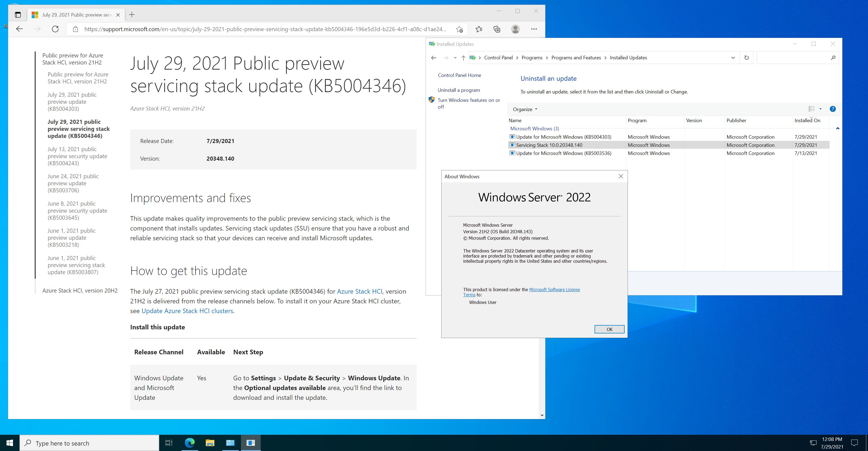Click the Edge browser refresh icon

click(x=55, y=29)
